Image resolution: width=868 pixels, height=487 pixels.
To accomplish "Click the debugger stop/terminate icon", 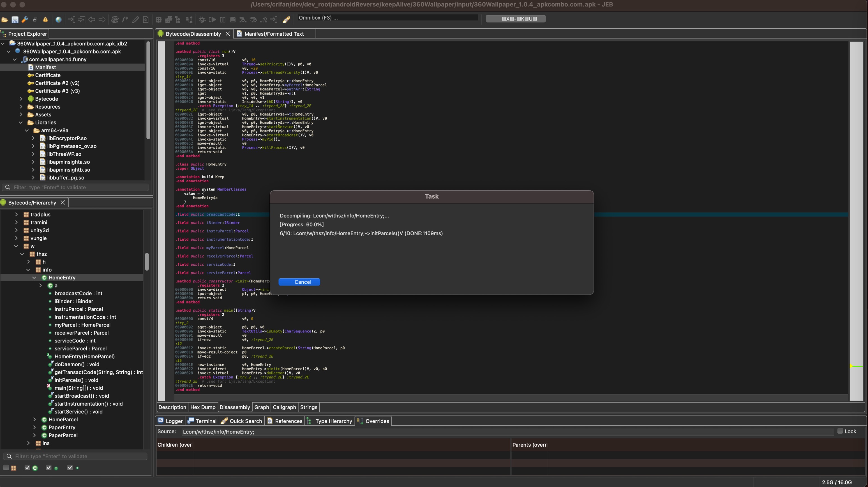I will click(232, 20).
